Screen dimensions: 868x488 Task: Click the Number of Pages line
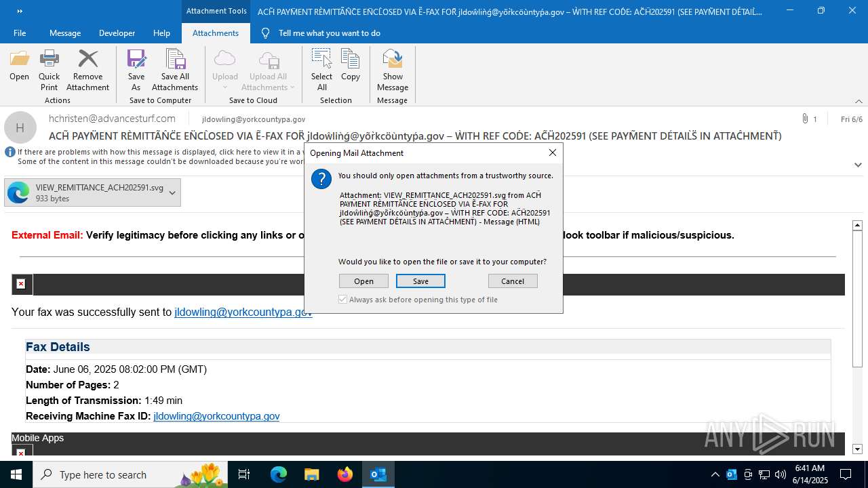coord(73,385)
